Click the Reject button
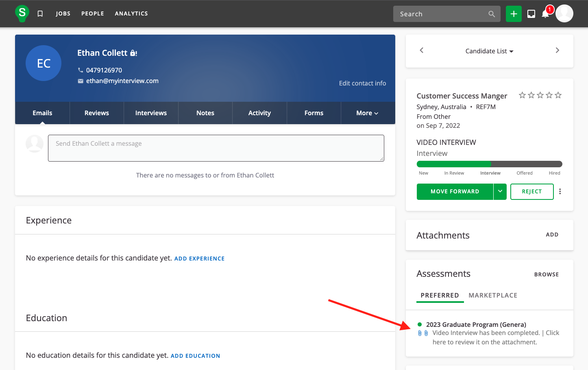588x370 pixels. coord(531,191)
